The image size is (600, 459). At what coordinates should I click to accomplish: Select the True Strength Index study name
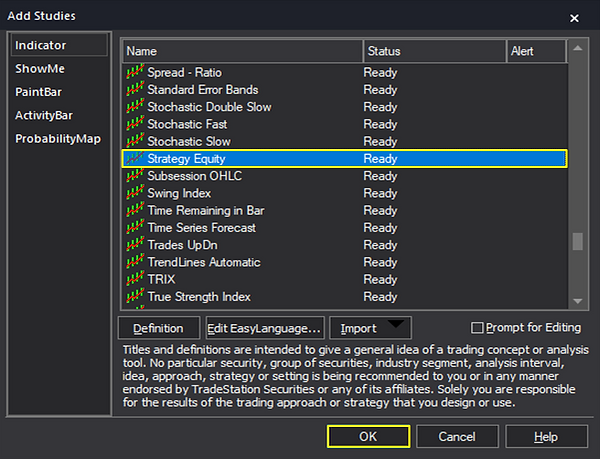(199, 296)
